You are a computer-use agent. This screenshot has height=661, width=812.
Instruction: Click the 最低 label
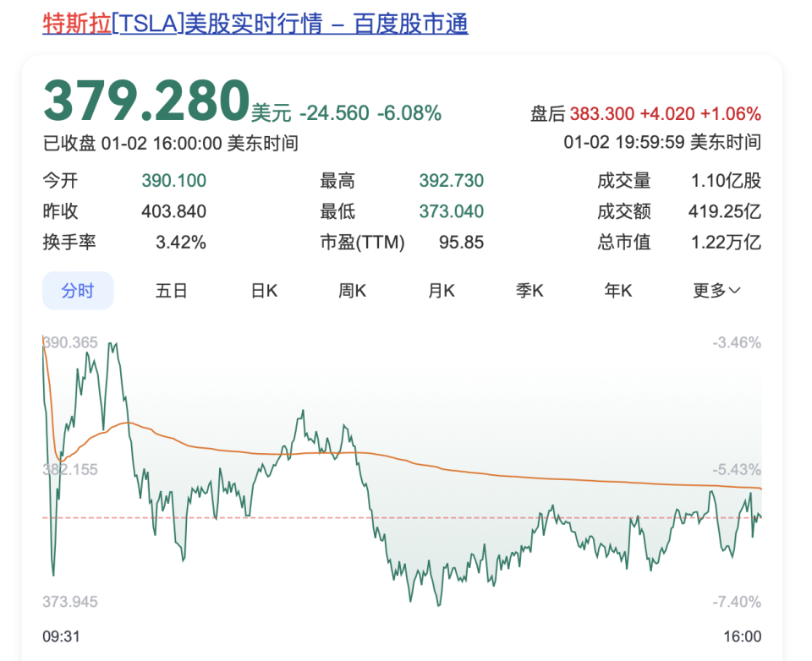point(337,211)
